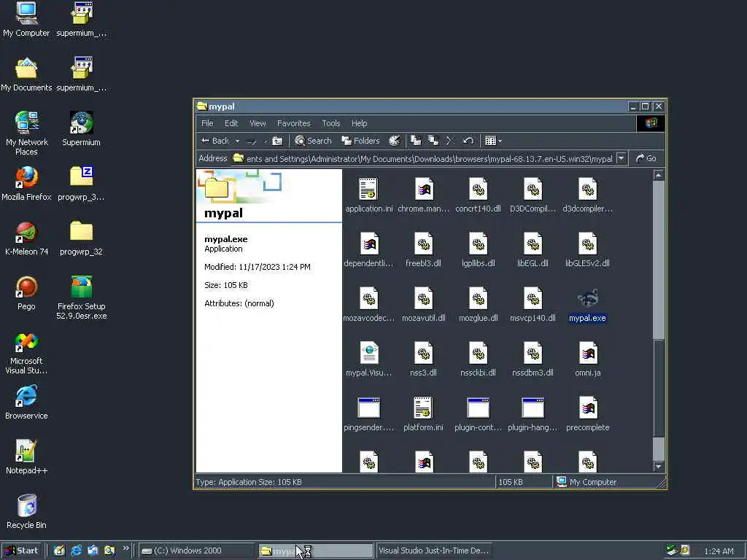Select Notepad++ desktop shortcut

pyautogui.click(x=26, y=457)
